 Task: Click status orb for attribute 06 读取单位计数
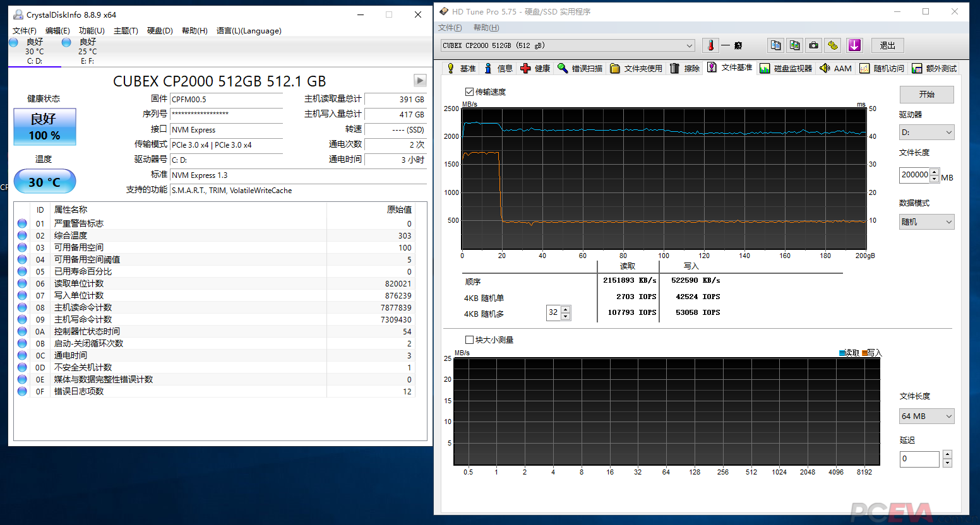(x=22, y=283)
